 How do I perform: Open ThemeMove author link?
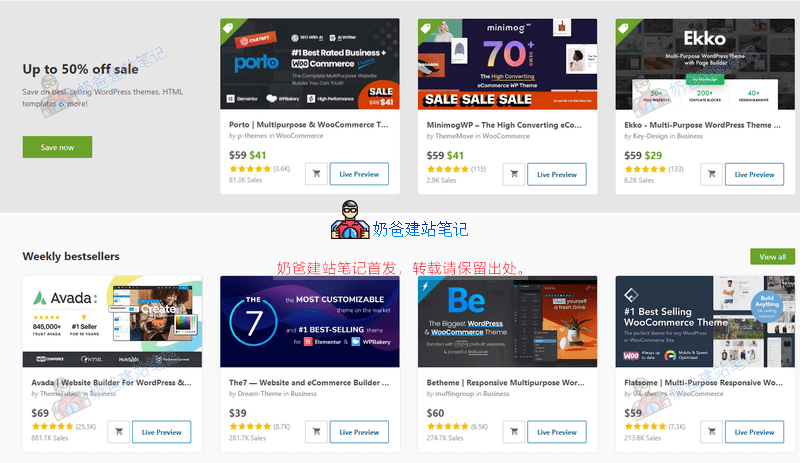[454, 136]
